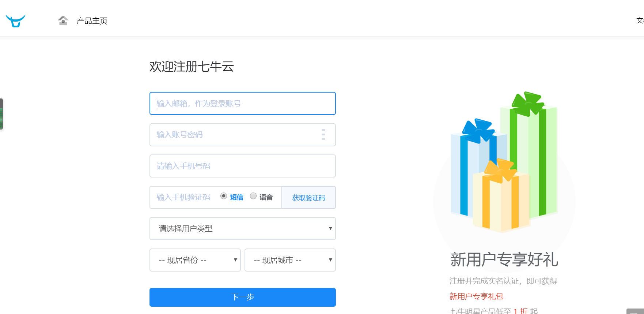This screenshot has width=644, height=314.
Task: Focus the email input field
Action: [243, 104]
